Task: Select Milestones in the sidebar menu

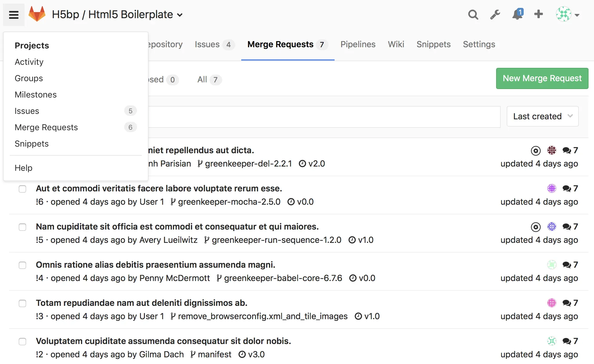Action: point(36,94)
